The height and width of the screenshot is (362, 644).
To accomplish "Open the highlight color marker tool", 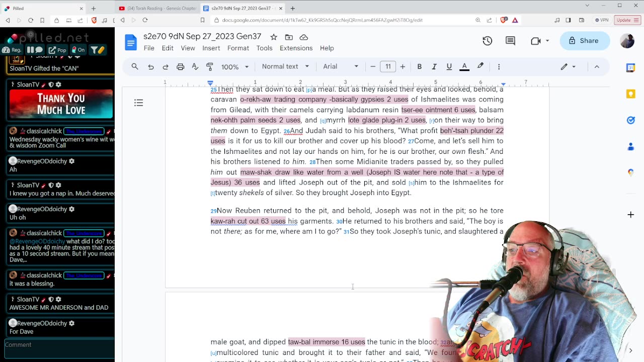I will pos(480,66).
